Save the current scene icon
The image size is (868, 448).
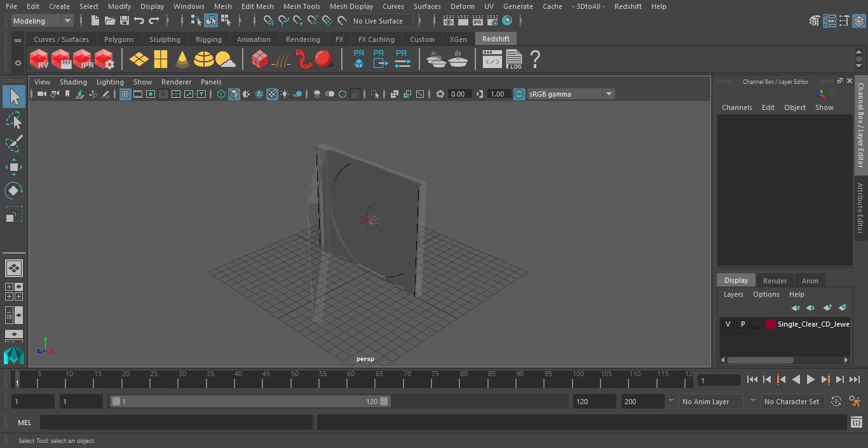pyautogui.click(x=125, y=21)
